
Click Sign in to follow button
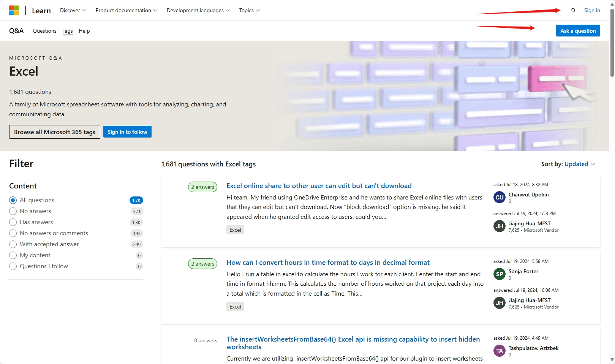click(127, 132)
